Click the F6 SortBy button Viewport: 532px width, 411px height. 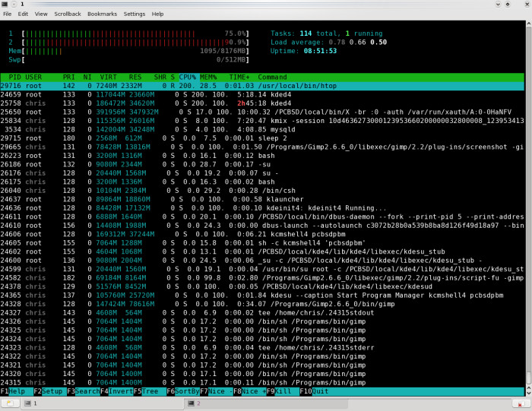[183, 391]
